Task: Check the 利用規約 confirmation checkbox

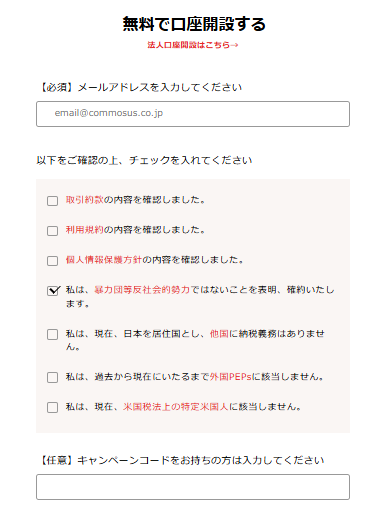Action: click(x=52, y=231)
